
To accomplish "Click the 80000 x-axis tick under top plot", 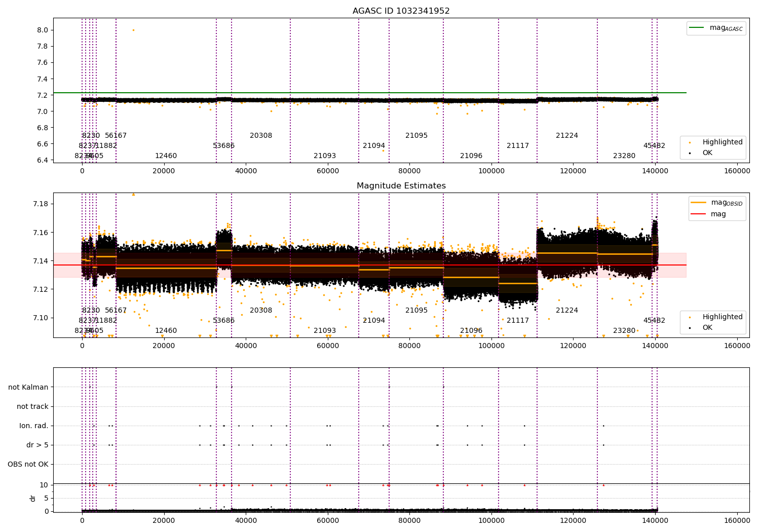I will (x=409, y=171).
